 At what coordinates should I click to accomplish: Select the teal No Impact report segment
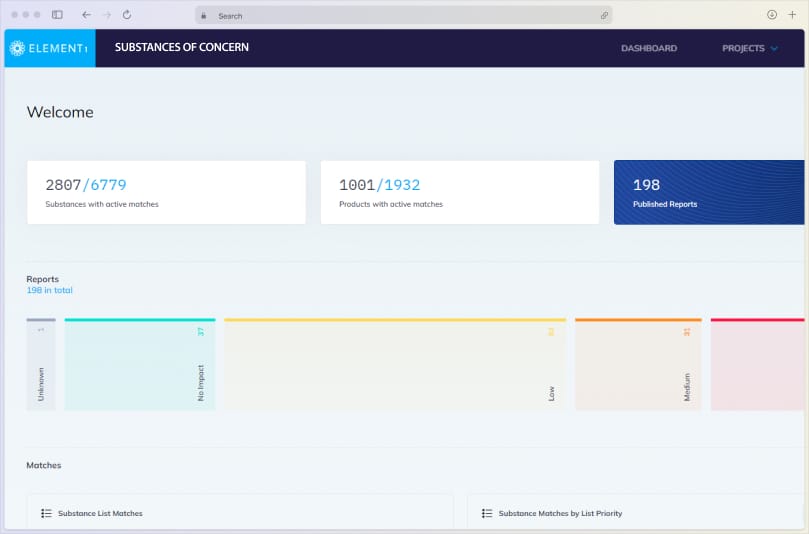point(139,365)
